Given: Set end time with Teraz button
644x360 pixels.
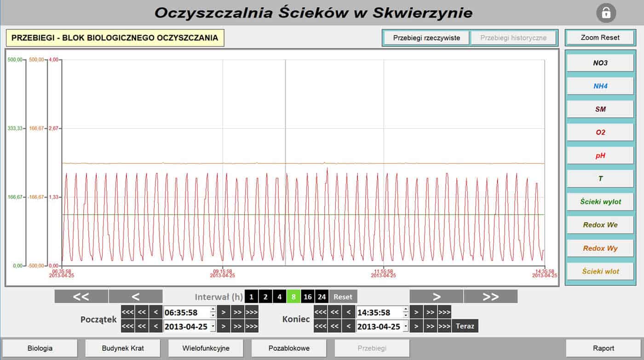Looking at the screenshot, I should tap(465, 326).
